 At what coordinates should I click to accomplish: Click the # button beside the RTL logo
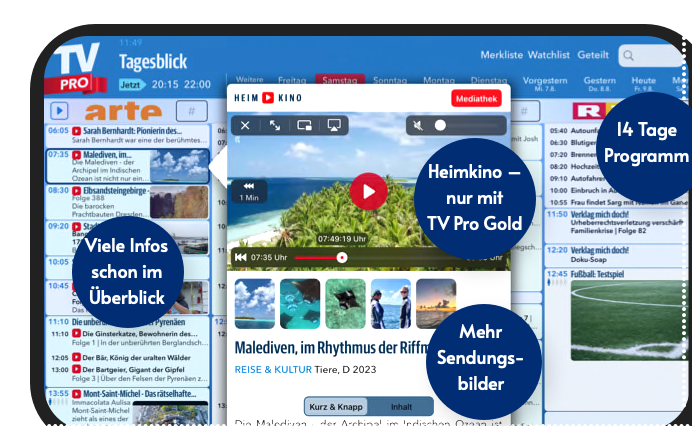click(524, 111)
